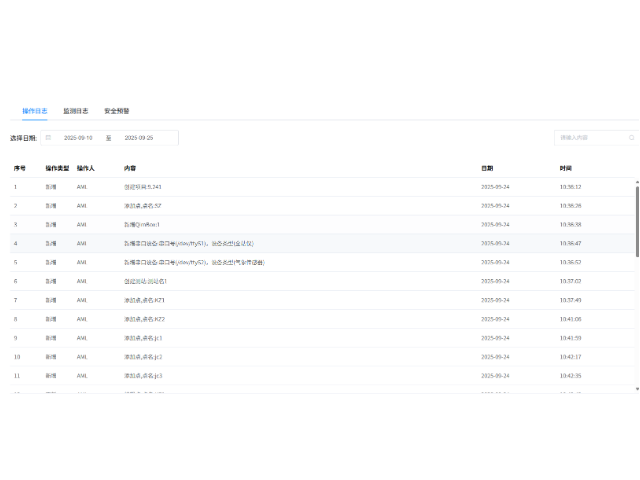Select row 8 with content ending KZ2
The width and height of the screenshot is (640, 480).
(300, 319)
